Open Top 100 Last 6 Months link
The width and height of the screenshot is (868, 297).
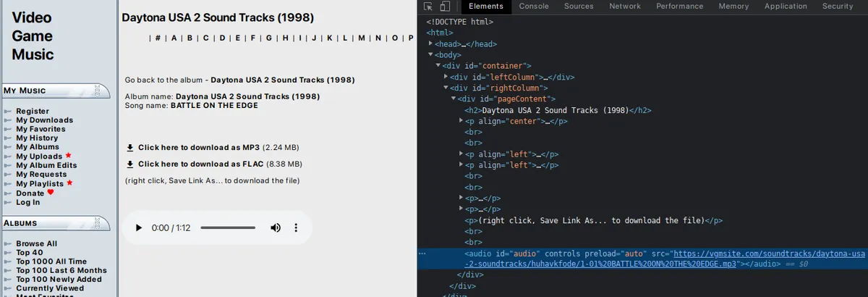pyautogui.click(x=61, y=270)
